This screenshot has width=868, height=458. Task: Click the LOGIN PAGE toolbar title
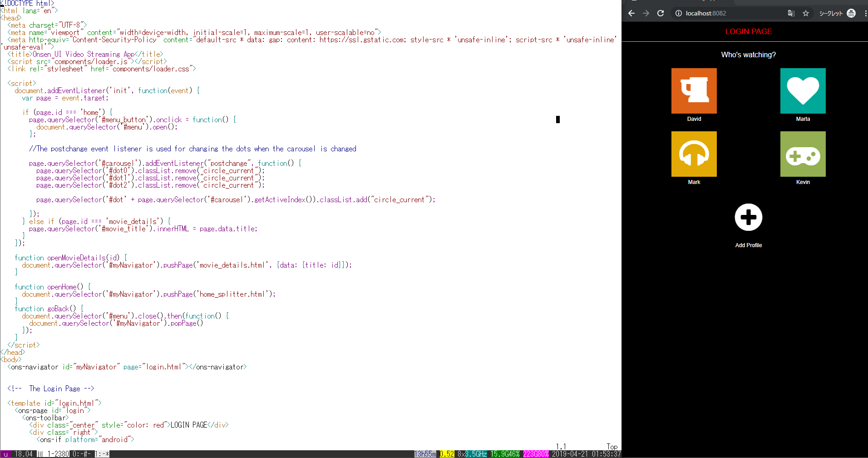click(x=748, y=32)
